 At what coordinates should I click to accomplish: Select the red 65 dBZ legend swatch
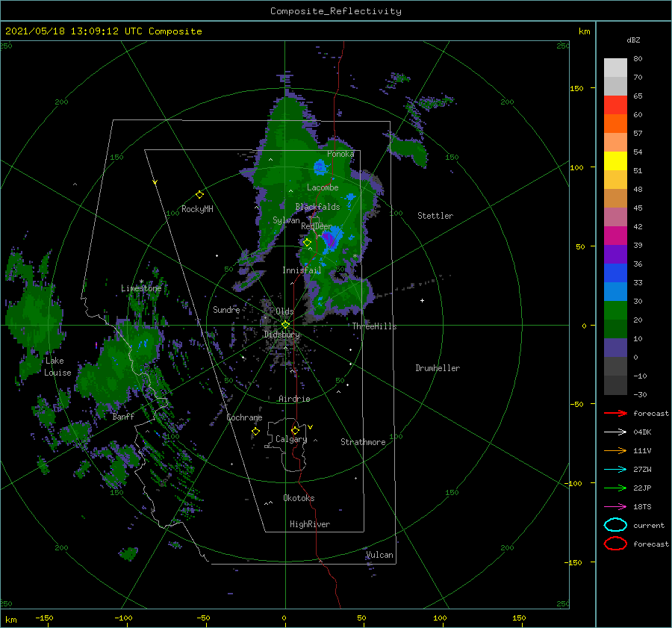point(615,105)
